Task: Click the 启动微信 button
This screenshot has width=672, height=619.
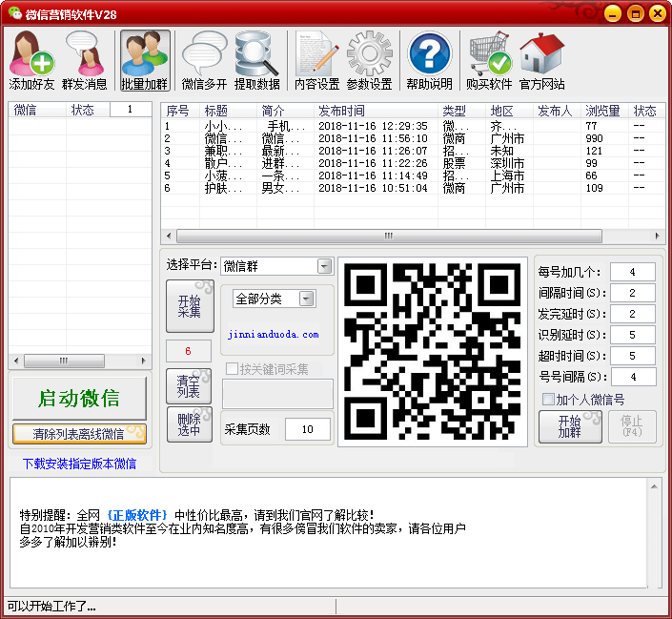Action: [x=80, y=398]
